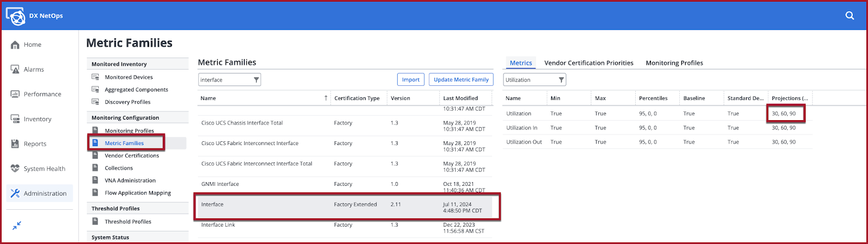The width and height of the screenshot is (868, 244).
Task: Click the Discovery Profiles icon
Action: (x=95, y=102)
